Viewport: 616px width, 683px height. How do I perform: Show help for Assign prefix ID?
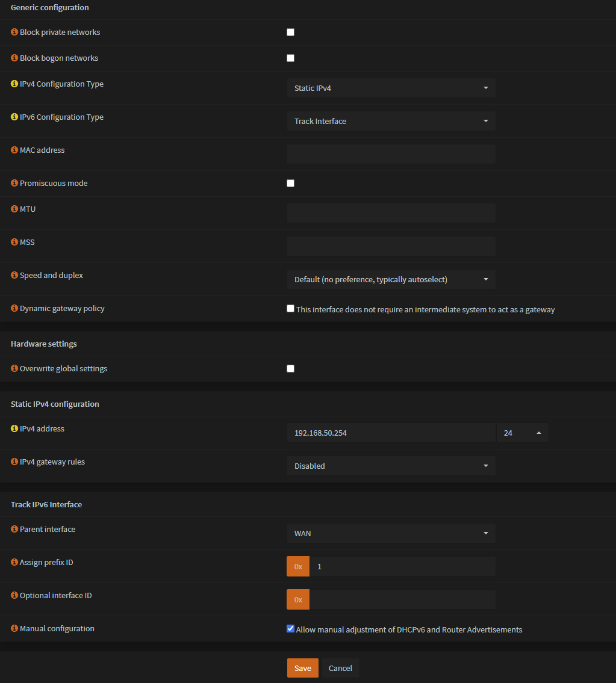click(14, 563)
